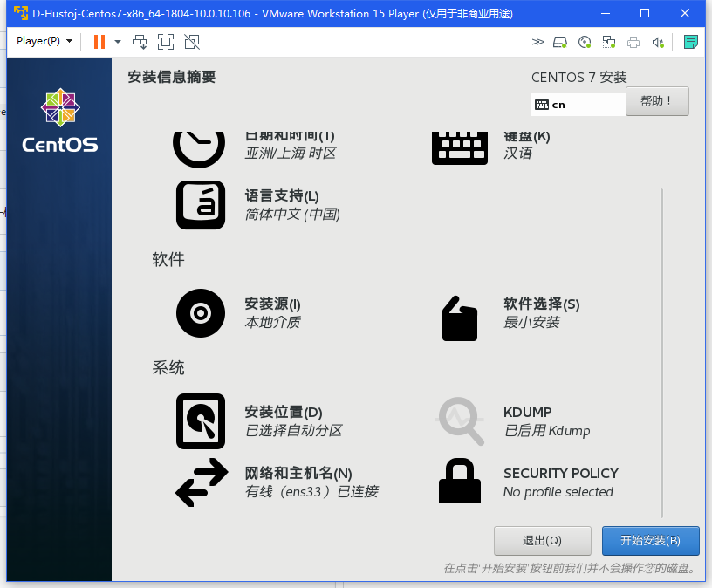
Task: Click the sound card icon in VMware toolbar
Action: click(x=655, y=41)
